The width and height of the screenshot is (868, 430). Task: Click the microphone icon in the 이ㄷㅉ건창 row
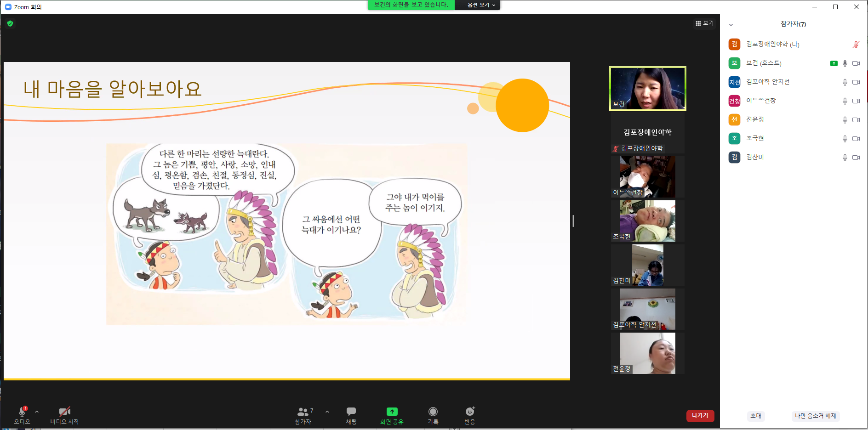(845, 101)
